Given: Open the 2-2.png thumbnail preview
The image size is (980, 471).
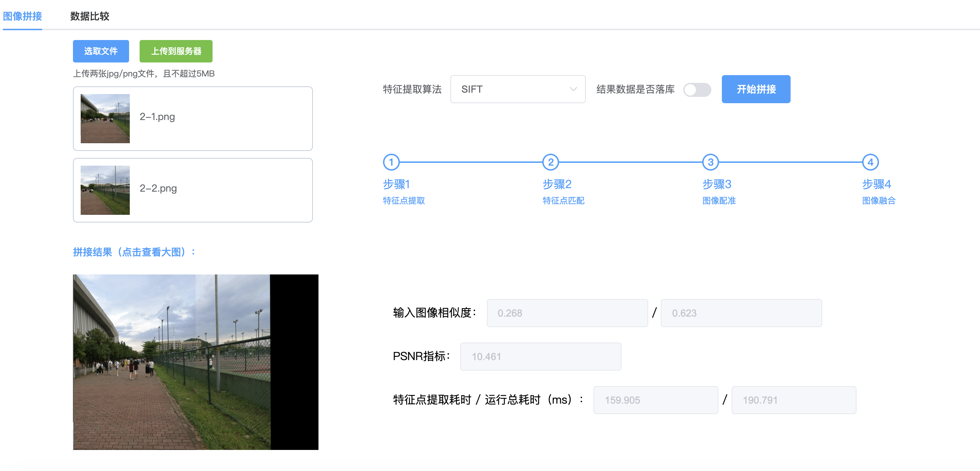Looking at the screenshot, I should point(105,190).
